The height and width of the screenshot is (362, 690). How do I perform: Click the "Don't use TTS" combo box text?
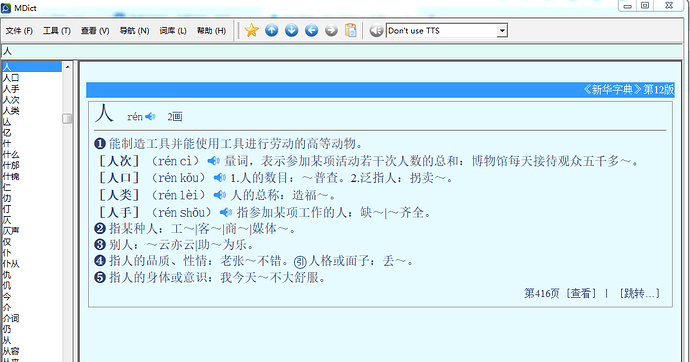[x=441, y=31]
